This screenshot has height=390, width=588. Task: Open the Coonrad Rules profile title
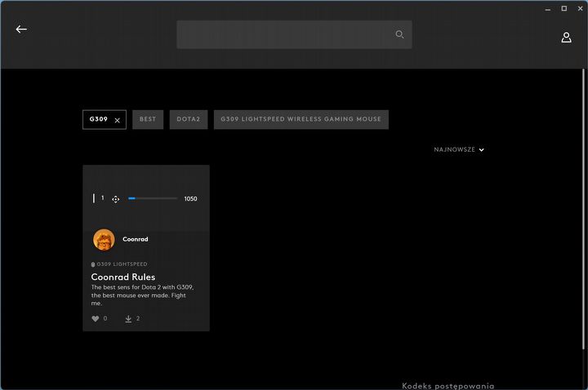(x=122, y=277)
